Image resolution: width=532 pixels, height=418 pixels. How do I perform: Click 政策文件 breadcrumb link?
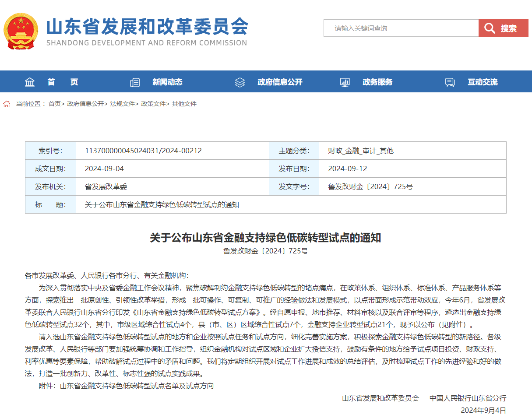(153, 104)
